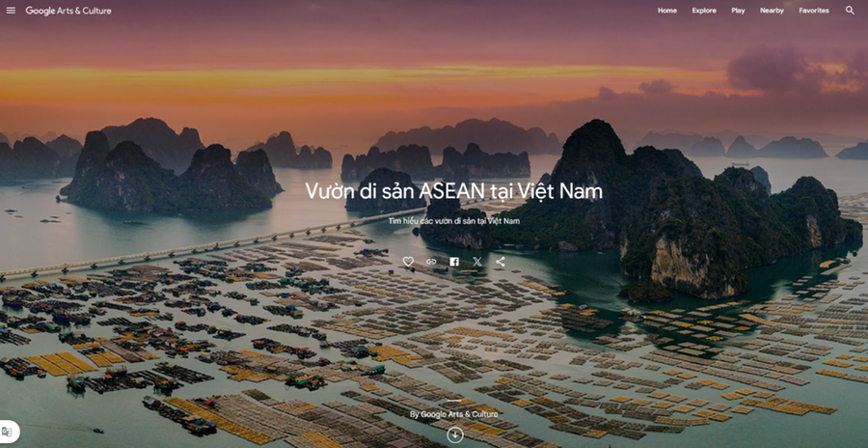Screen dimensions: 868x448
Task: Share the story on Facebook
Action: [x=454, y=262]
